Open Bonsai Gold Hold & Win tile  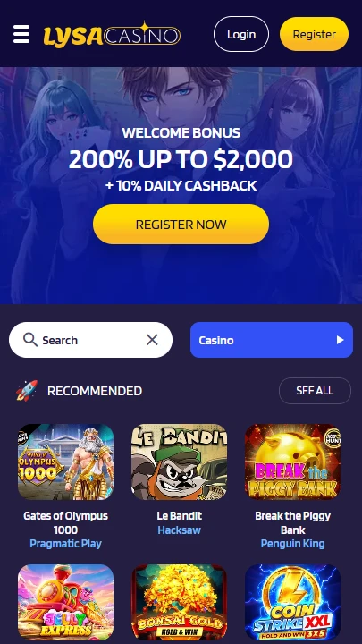tap(180, 602)
